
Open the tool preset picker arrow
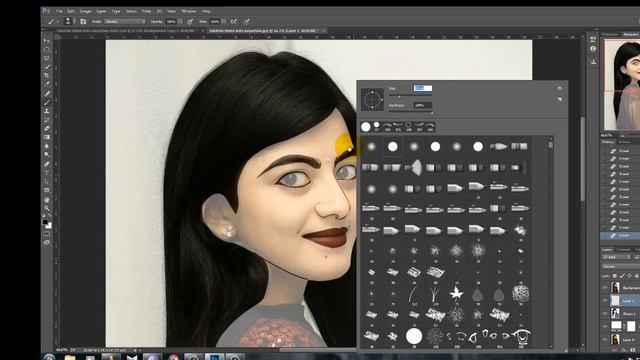(x=58, y=21)
